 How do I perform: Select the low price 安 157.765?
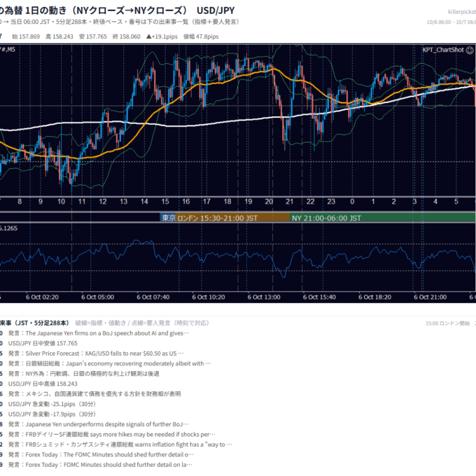click(x=93, y=36)
